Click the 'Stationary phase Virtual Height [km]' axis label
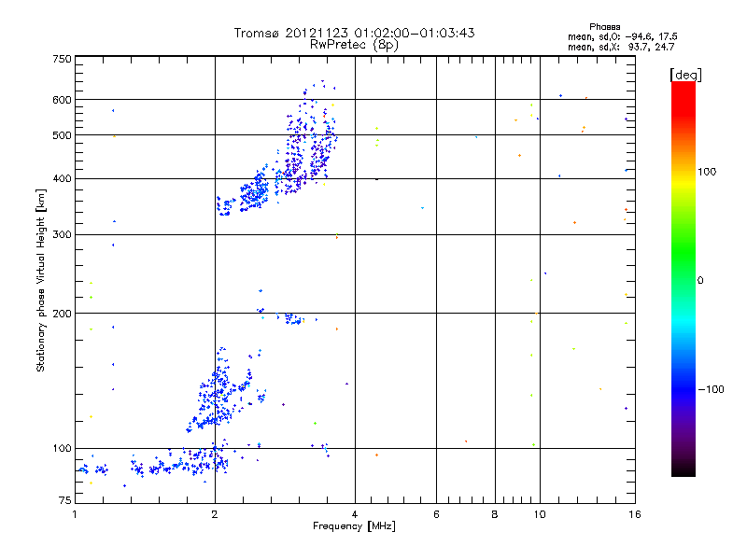747x560 pixels. pyautogui.click(x=41, y=280)
